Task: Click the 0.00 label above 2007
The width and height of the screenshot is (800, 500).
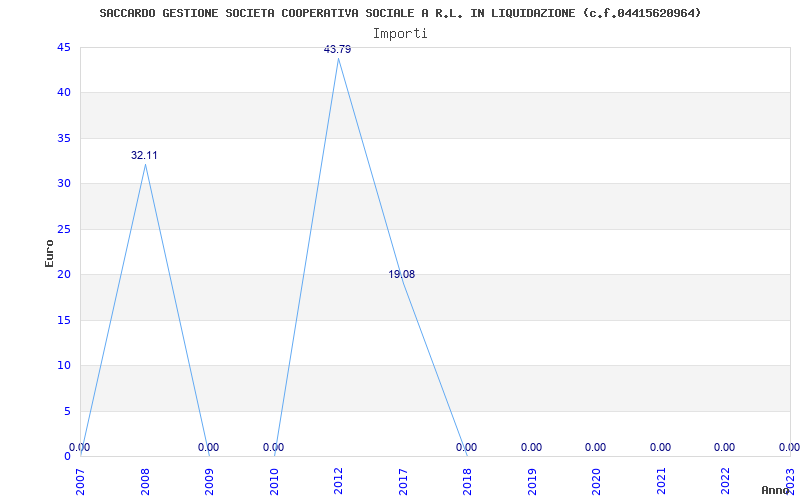Action: point(80,447)
